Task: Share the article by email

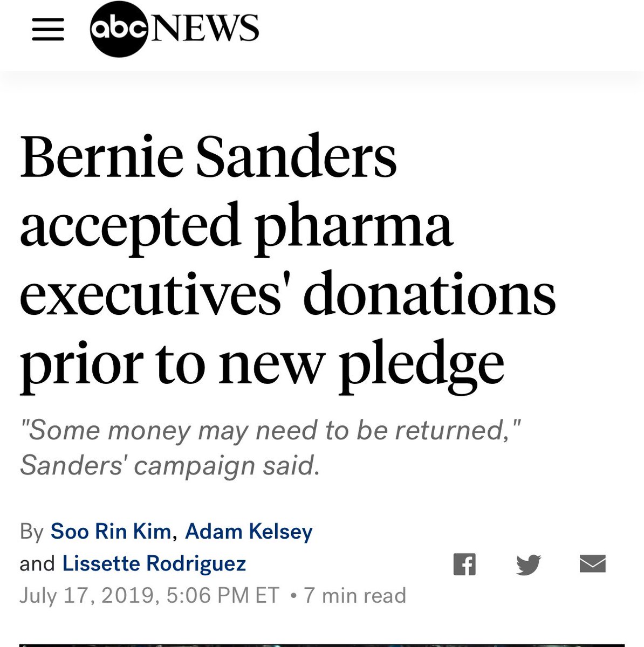Action: tap(592, 564)
